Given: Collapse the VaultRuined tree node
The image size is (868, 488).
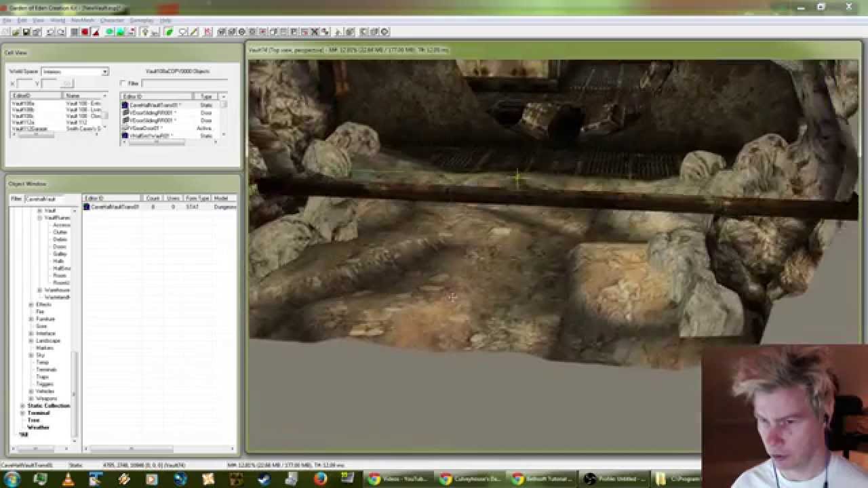Looking at the screenshot, I should tap(40, 218).
